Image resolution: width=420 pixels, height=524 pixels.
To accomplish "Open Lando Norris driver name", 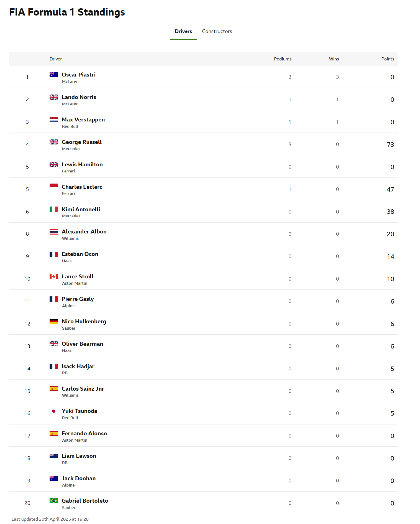I will click(79, 97).
